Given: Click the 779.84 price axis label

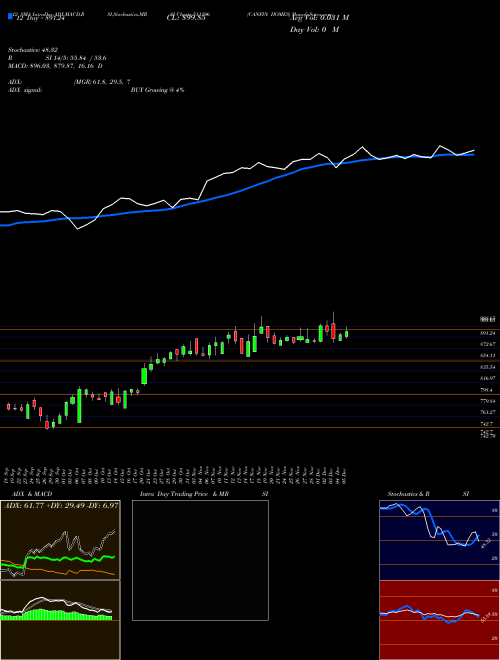Looking at the screenshot, I should (x=488, y=401).
